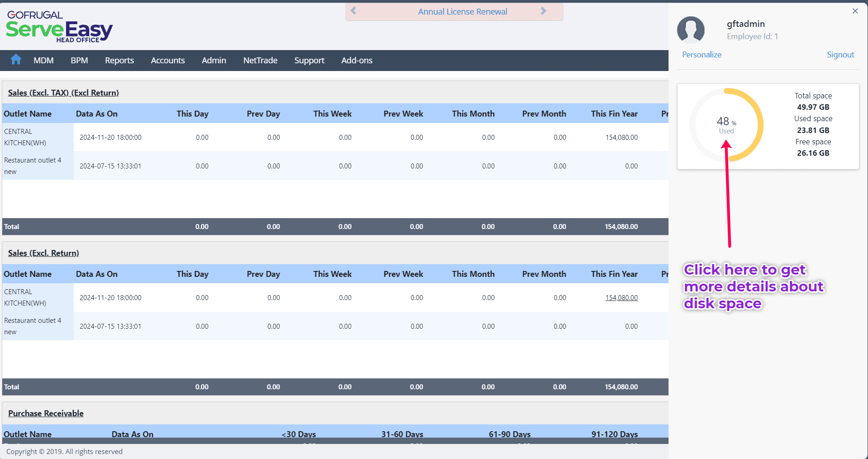868x459 pixels.
Task: Click This Week header in Sales (Excl. Return) table
Action: click(x=332, y=274)
